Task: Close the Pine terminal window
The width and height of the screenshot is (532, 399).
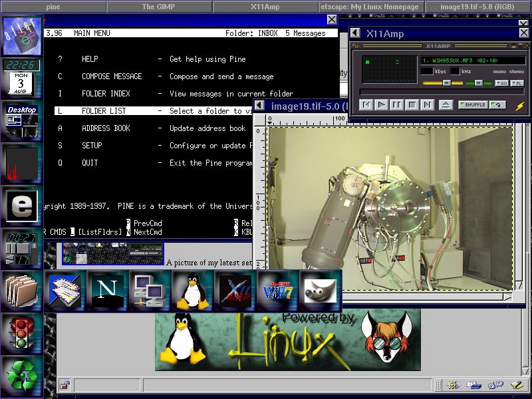Action: tap(331, 19)
